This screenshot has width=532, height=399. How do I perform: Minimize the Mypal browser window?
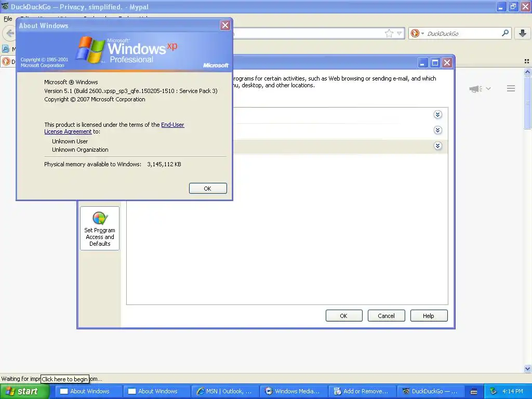[x=501, y=6]
